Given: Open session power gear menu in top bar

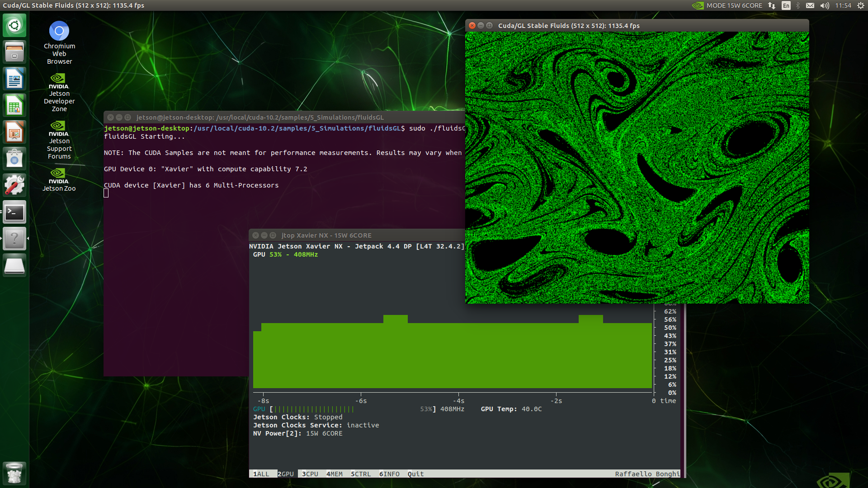Looking at the screenshot, I should (861, 5).
